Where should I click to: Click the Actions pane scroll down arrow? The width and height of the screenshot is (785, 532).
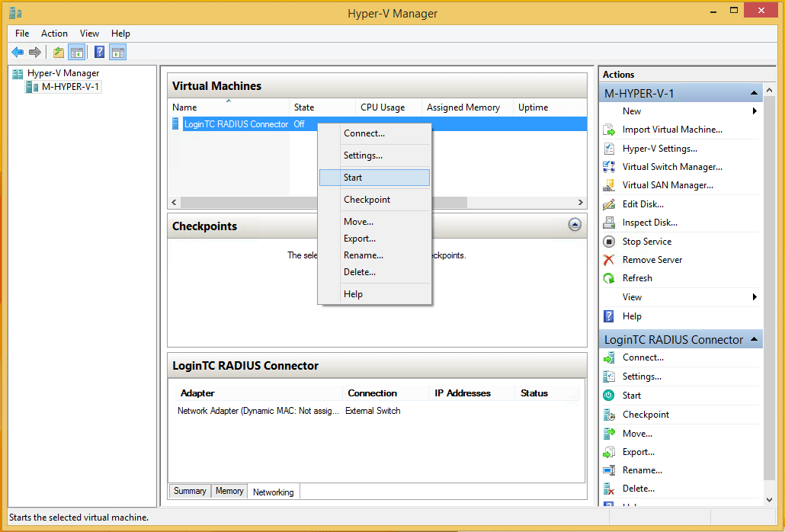pos(770,499)
